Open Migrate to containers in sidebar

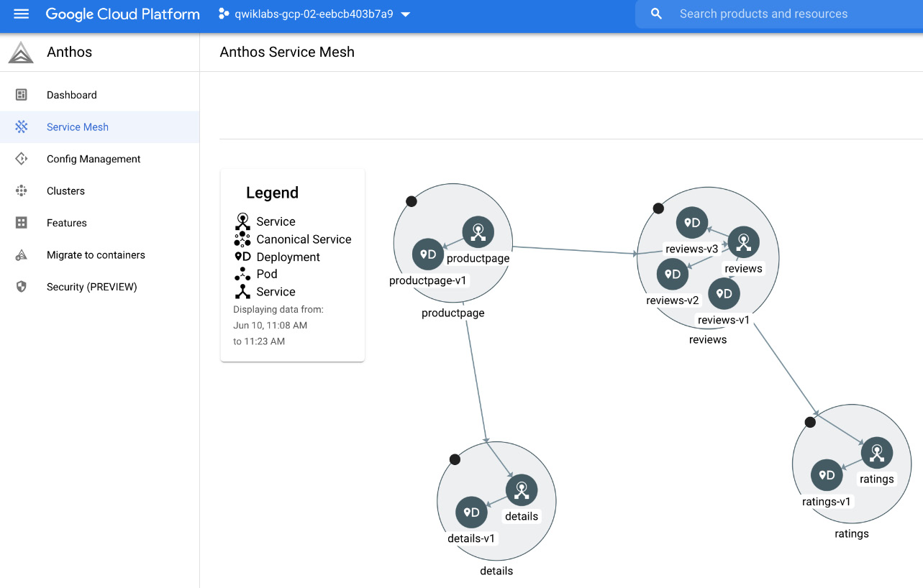(100, 254)
